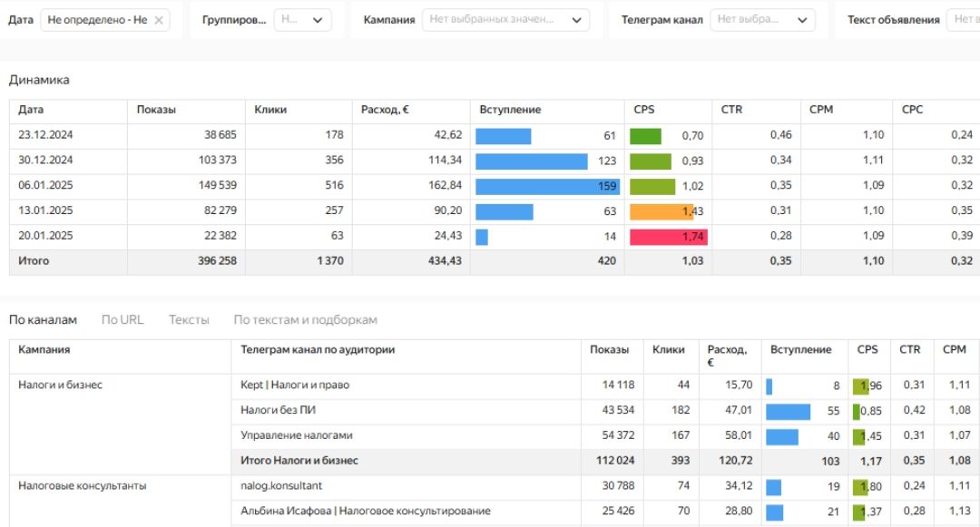Screen dimensions: 980x527
Task: Click the CPS value 1,96 for Керт
Action: tap(870, 385)
